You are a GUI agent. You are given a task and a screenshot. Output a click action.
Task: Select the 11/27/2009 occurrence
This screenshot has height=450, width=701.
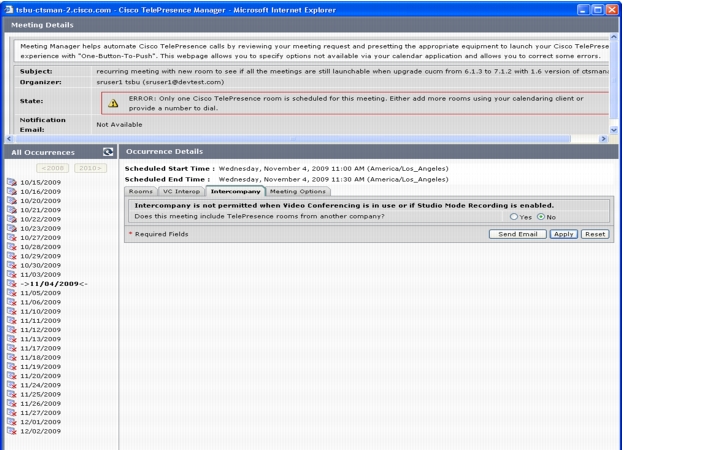coord(40,412)
